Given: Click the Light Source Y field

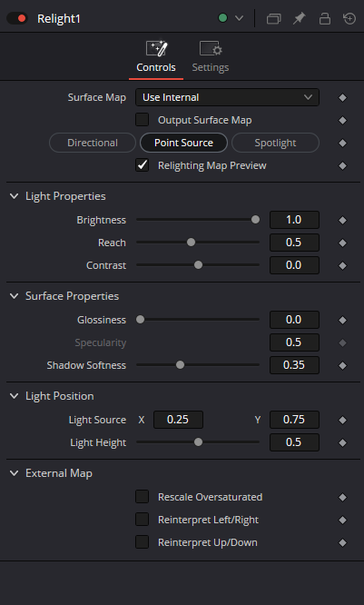Looking at the screenshot, I should pyautogui.click(x=294, y=420).
